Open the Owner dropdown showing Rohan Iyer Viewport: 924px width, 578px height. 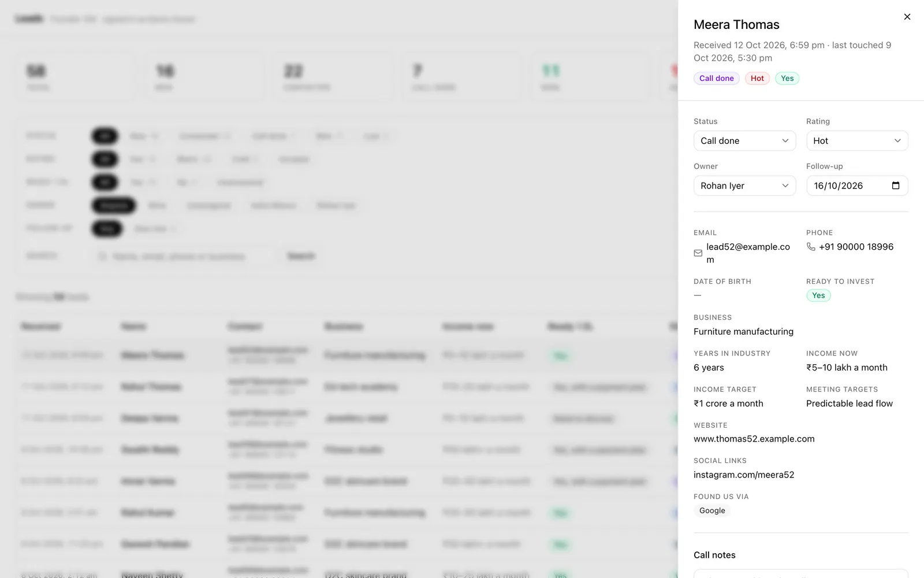click(x=744, y=186)
